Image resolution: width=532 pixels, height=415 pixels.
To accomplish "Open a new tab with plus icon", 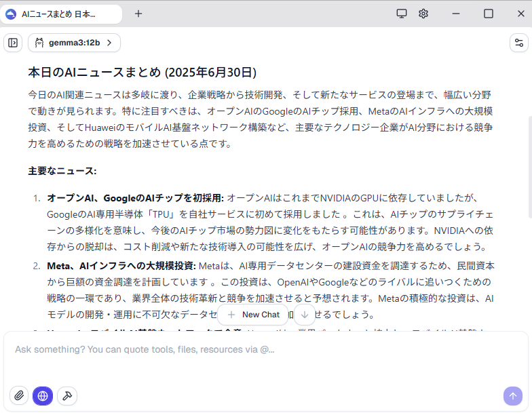I will point(138,14).
